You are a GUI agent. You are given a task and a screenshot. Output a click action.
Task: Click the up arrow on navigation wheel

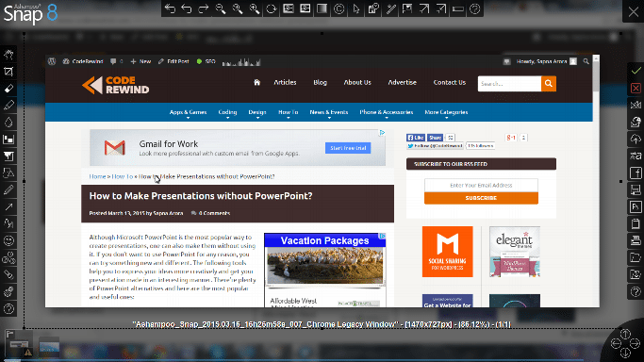pos(625,334)
